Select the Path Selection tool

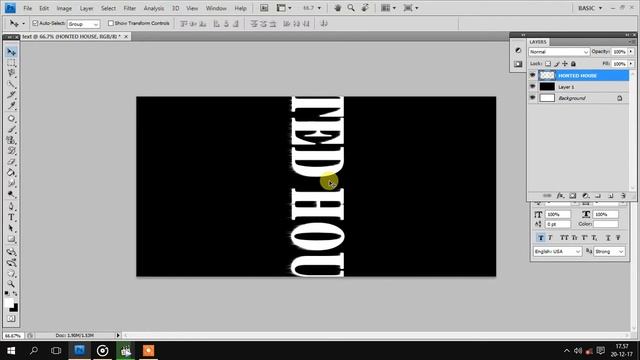click(11, 229)
